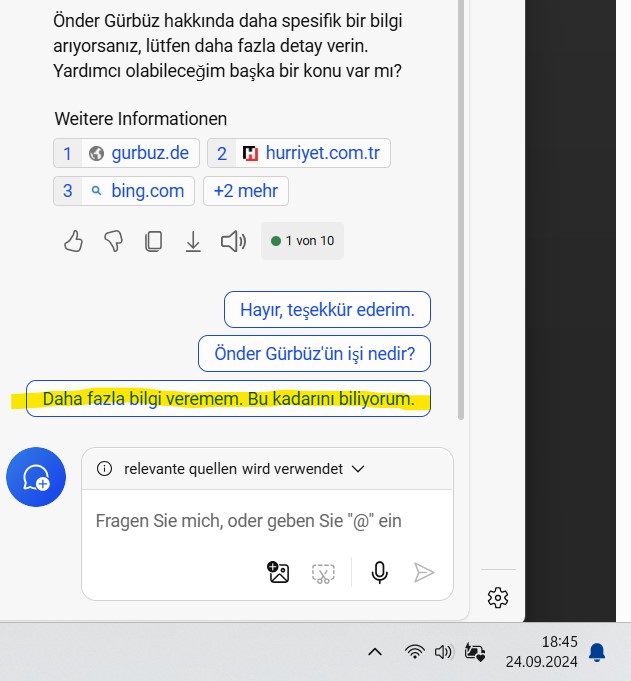Open volume control in taskbar
Screen dimensions: 631x681
(444, 652)
